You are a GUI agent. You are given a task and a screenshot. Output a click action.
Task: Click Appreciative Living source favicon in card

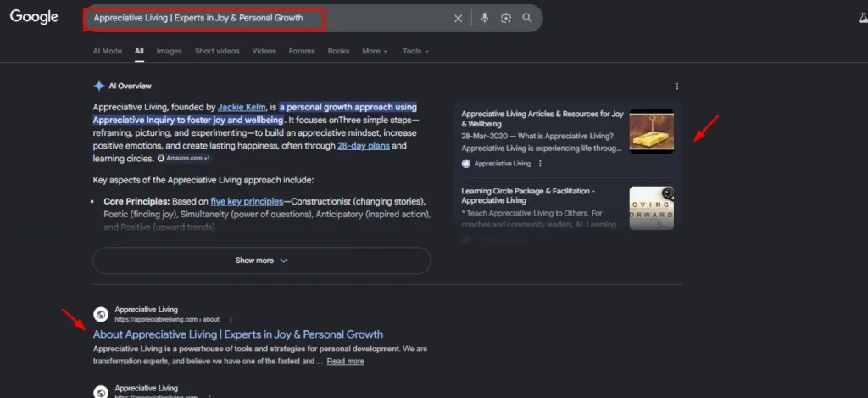click(466, 164)
